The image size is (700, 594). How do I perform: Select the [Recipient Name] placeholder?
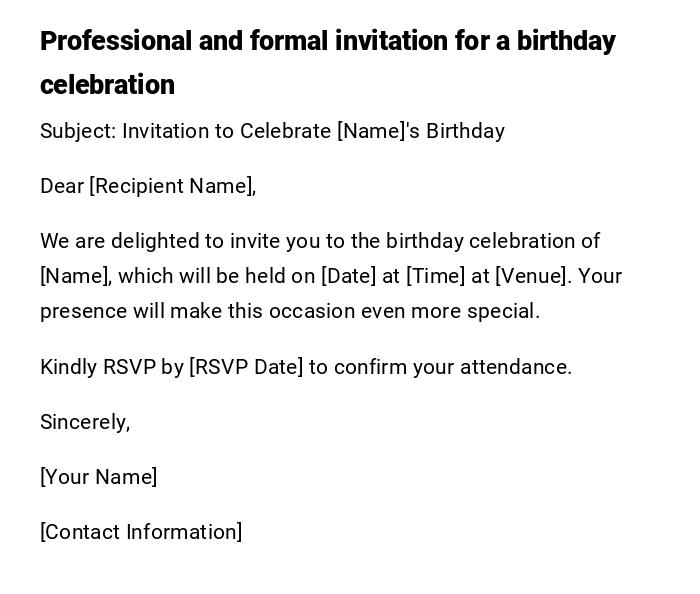[172, 186]
